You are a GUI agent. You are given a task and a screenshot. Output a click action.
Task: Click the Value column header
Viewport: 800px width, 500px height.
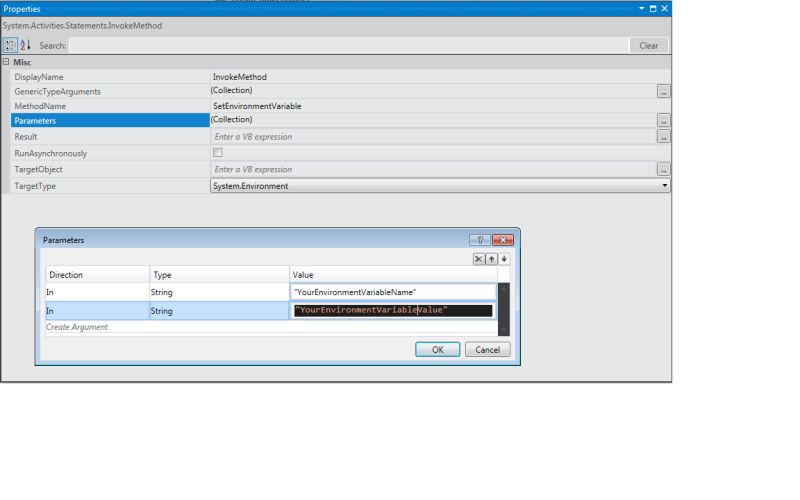coord(393,274)
